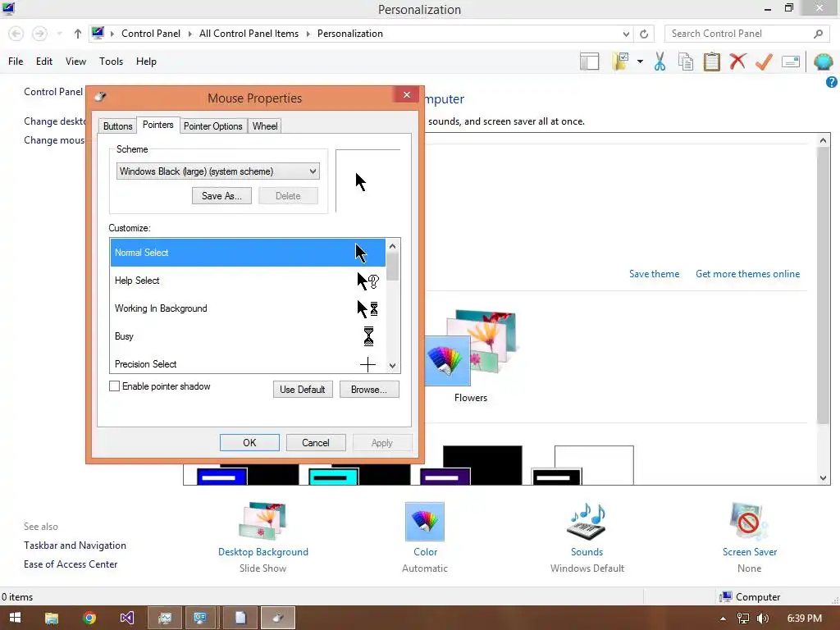
Task: Click the orange checkmark toolbar icon
Action: pos(764,62)
